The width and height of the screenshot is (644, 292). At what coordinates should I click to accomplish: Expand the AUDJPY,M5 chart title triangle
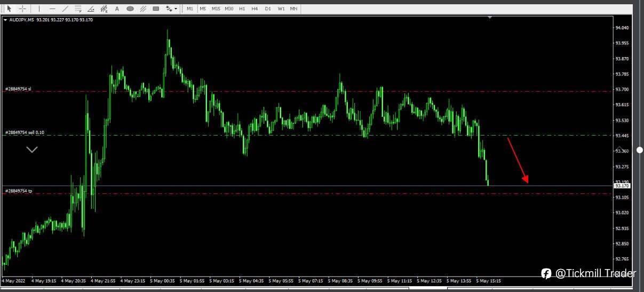(5, 20)
